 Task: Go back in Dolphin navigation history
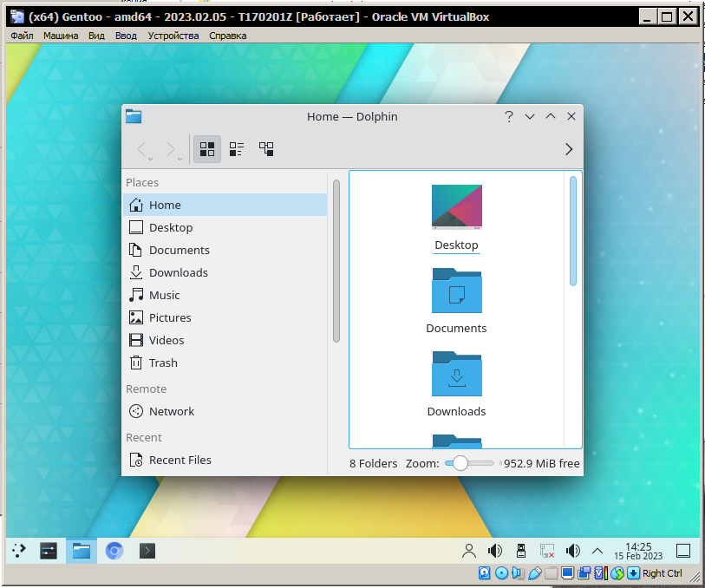click(x=141, y=149)
